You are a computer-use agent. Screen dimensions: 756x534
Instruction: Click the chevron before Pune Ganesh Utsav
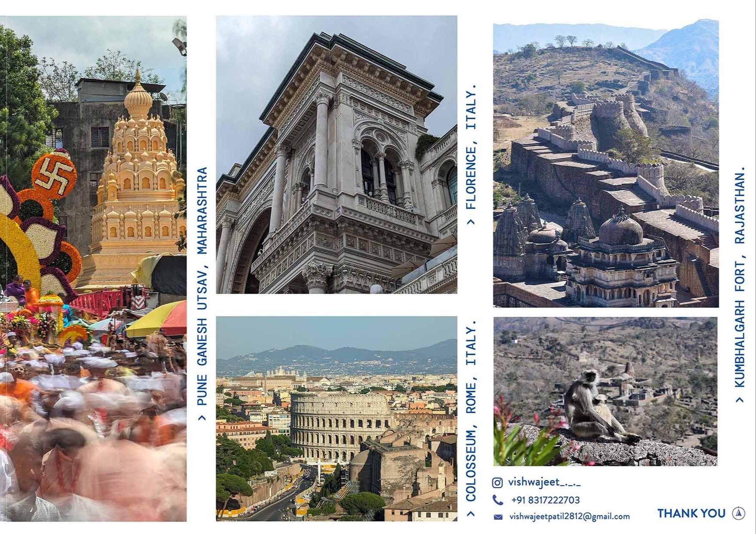pos(201,417)
